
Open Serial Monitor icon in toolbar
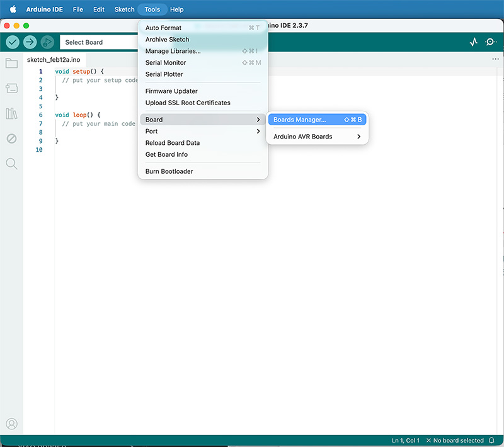491,42
